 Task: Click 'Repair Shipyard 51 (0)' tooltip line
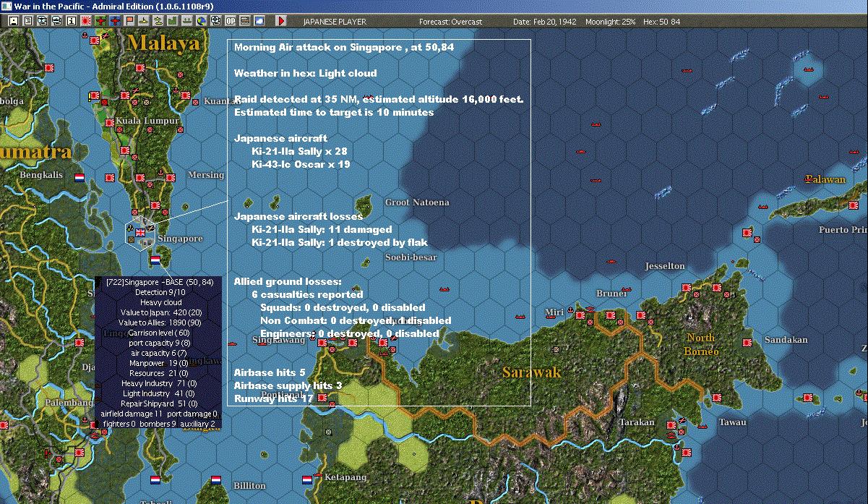(158, 403)
